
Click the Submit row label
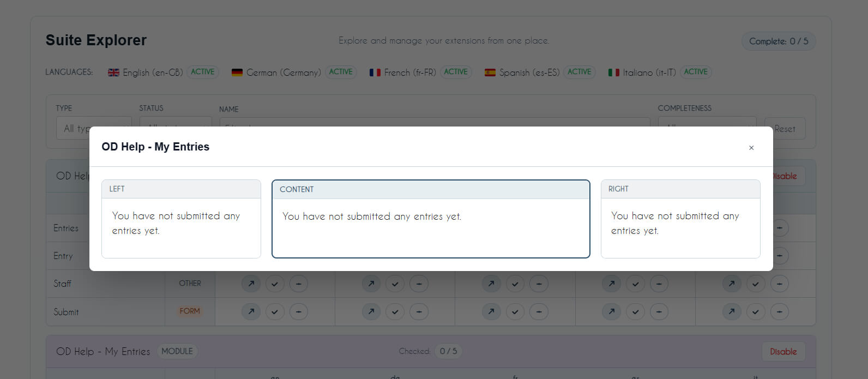click(66, 312)
